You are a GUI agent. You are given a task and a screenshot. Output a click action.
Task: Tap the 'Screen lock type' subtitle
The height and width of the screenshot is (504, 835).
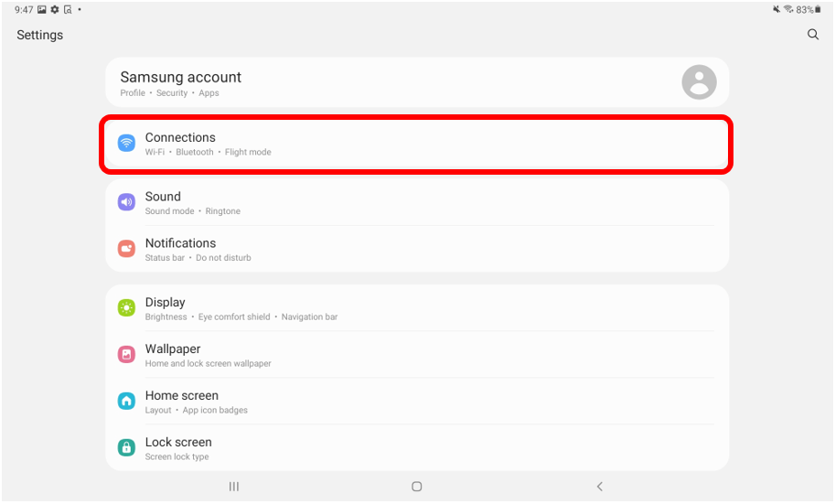[x=177, y=457]
